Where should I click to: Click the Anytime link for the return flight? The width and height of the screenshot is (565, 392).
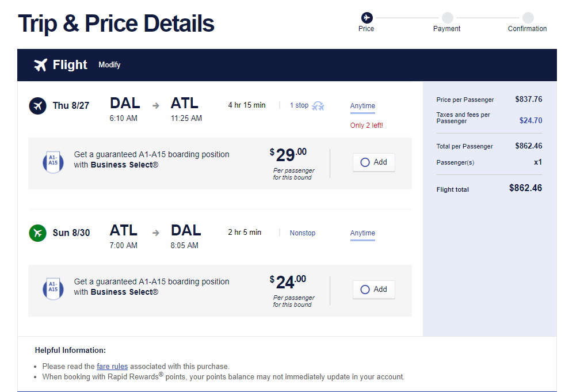pos(362,233)
